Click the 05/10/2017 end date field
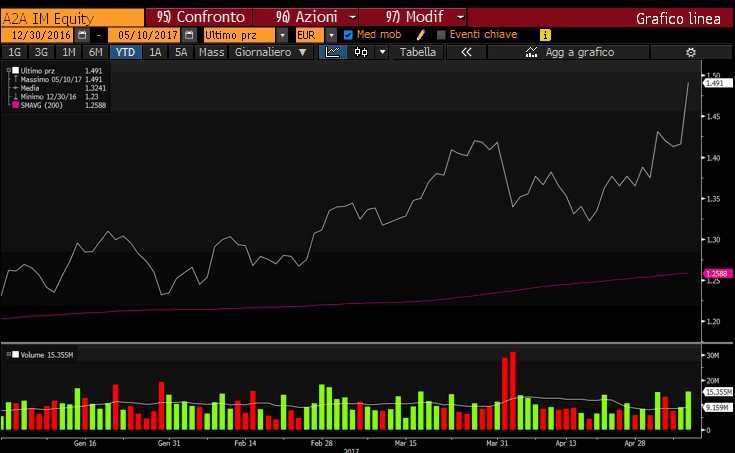Image resolution: width=735 pixels, height=453 pixels. (145, 35)
